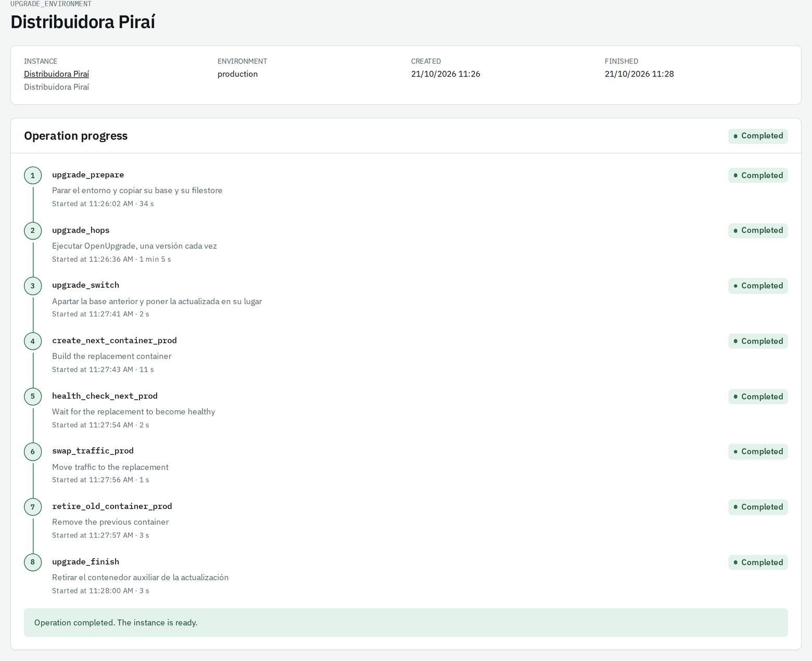Image resolution: width=812 pixels, height=661 pixels.
Task: Click the 'Started at 11:26:36 AM · 1 min 5 s' text
Action: [x=111, y=259]
